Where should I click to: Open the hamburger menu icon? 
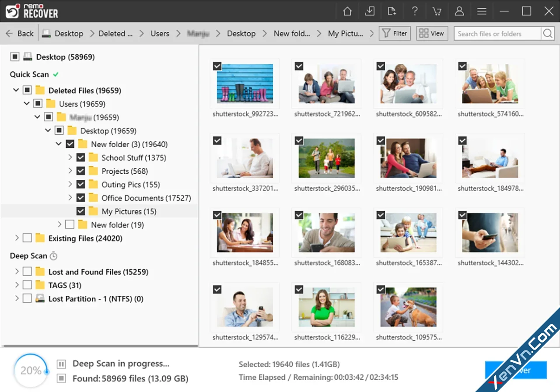(x=482, y=11)
